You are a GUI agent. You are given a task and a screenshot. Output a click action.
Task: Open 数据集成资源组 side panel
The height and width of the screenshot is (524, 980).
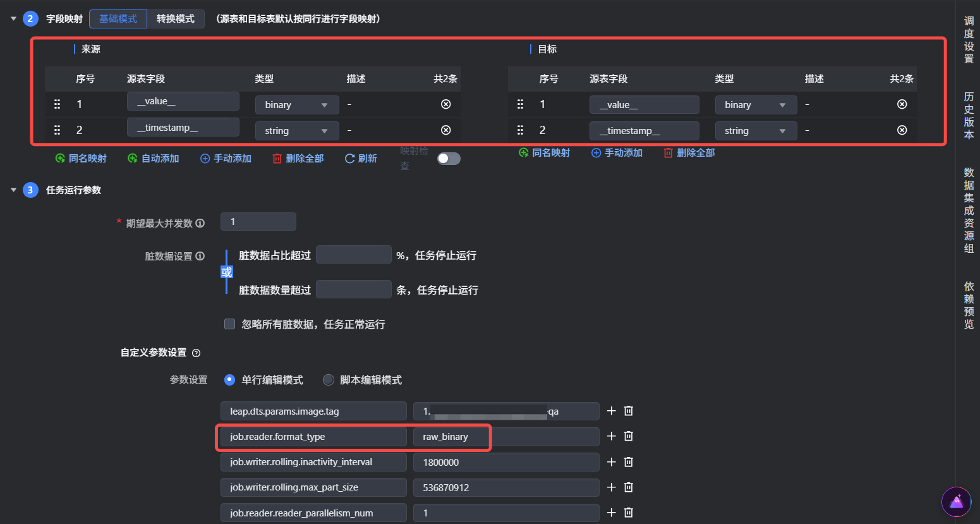969,210
